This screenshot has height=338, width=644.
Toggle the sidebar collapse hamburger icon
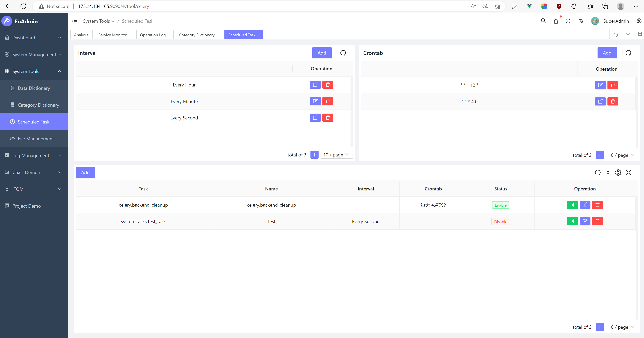click(74, 21)
